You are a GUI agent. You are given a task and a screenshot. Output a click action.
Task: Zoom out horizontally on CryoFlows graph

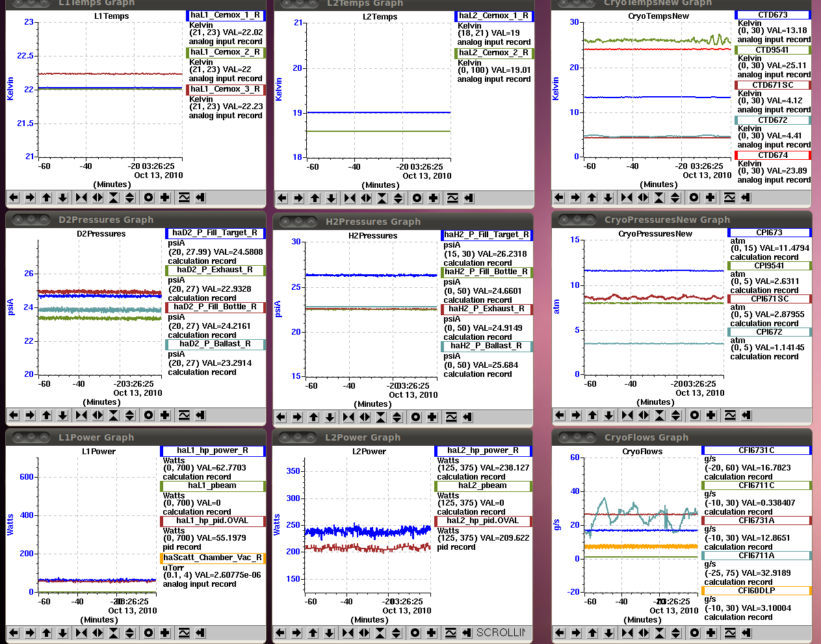coord(644,633)
